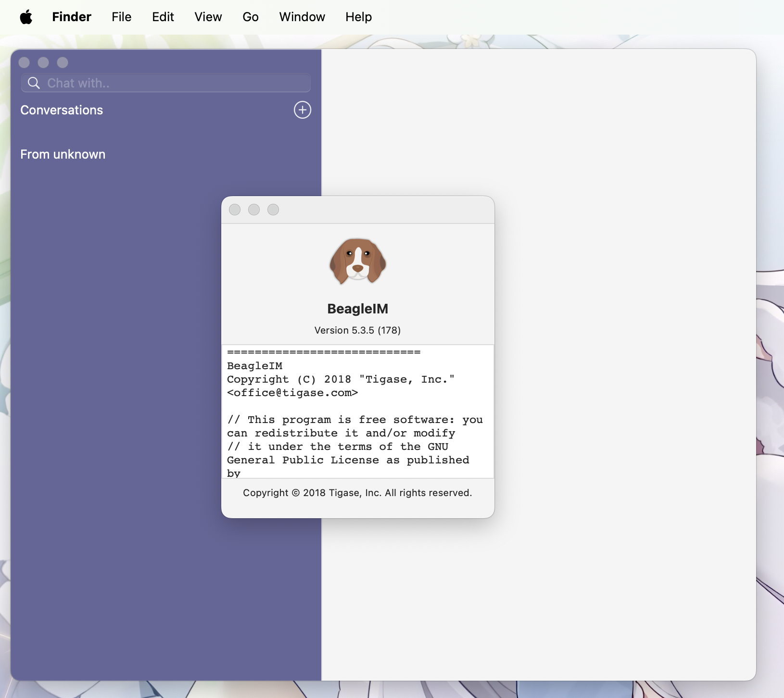Open the Apple menu
The image size is (784, 698).
click(26, 17)
